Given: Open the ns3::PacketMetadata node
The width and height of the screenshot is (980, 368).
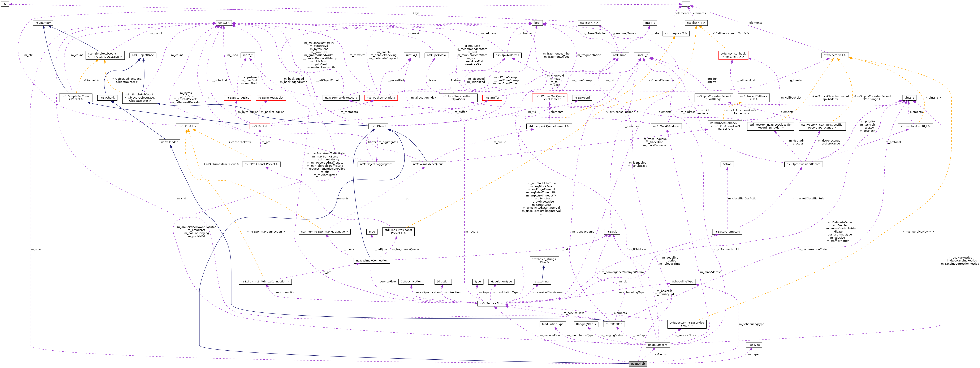Looking at the screenshot, I should pos(381,98).
